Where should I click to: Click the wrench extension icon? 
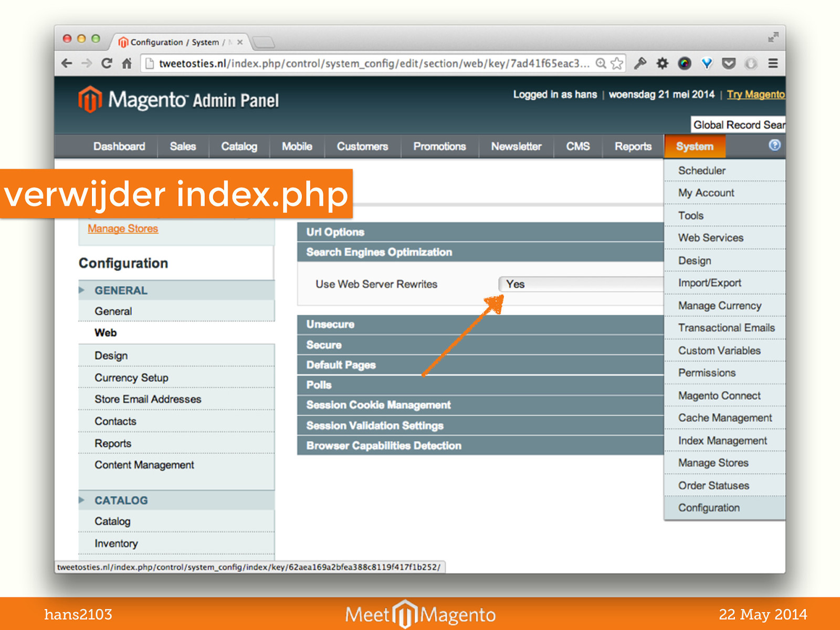[x=640, y=64]
